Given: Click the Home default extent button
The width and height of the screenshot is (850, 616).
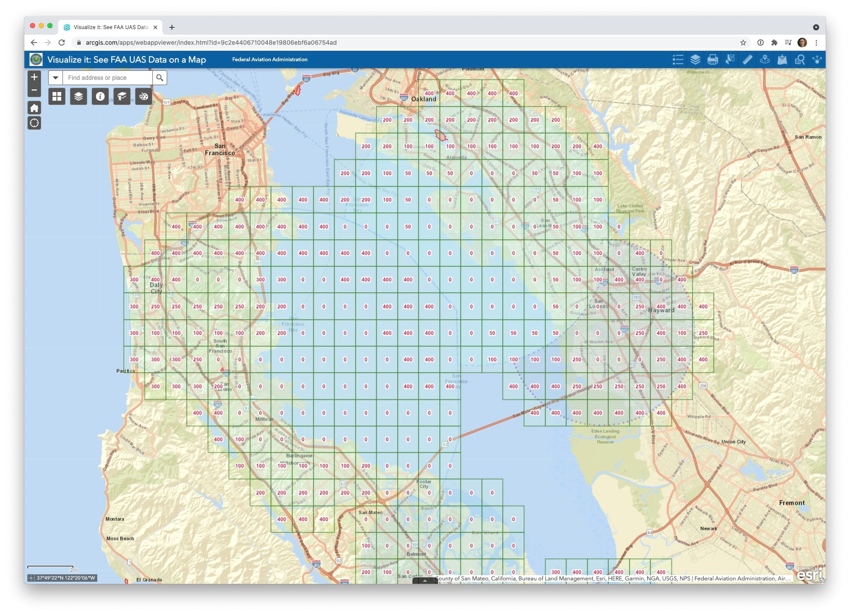Looking at the screenshot, I should pos(34,108).
